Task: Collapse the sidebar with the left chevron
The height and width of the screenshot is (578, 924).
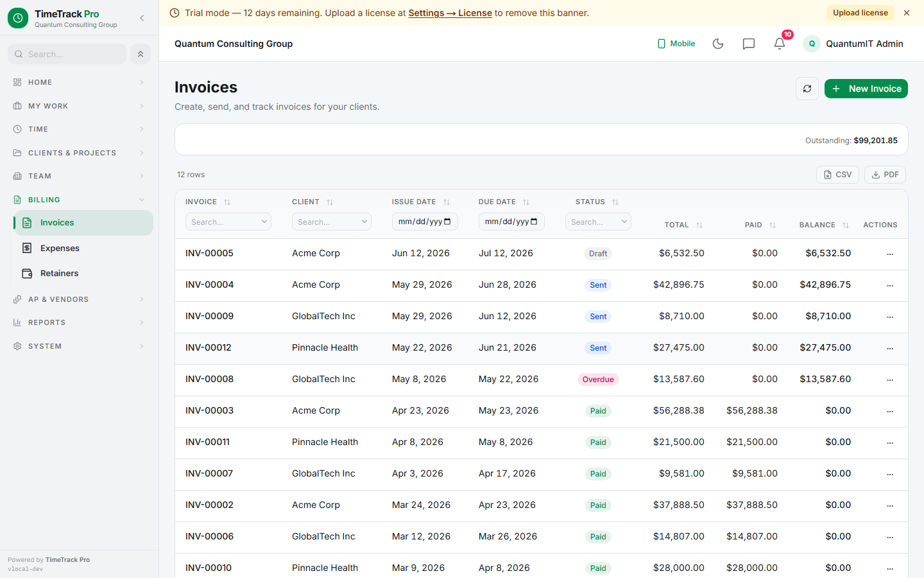Action: tap(142, 18)
